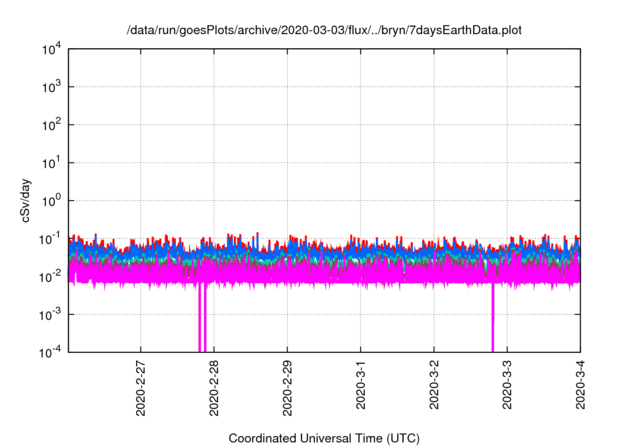640x448 pixels.
Task: Click the magenta dropout spike near 2020-3-3
Action: (493, 318)
